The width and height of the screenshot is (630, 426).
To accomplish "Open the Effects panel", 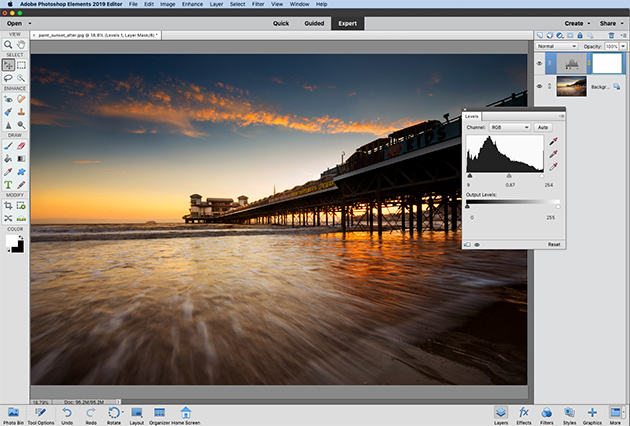I will click(x=524, y=416).
